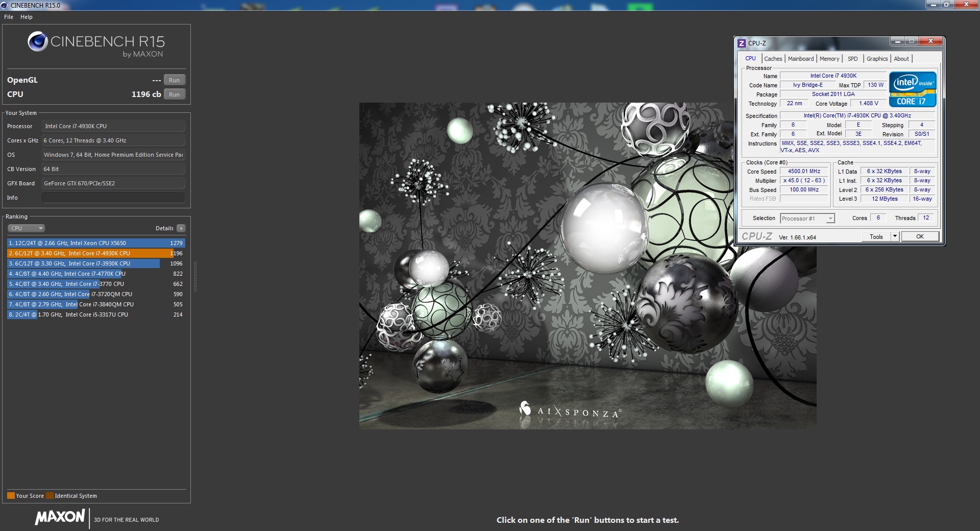Run the OpenGL benchmark test
980x531 pixels.
174,80
